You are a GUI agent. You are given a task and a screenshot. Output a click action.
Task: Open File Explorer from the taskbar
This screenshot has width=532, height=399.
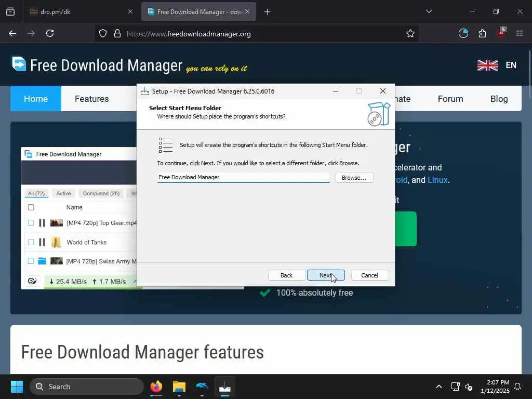click(x=179, y=387)
